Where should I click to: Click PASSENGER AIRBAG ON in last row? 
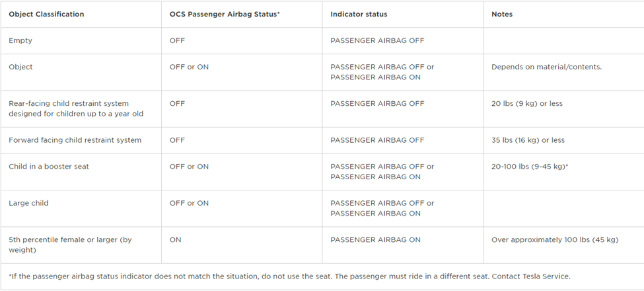pyautogui.click(x=375, y=239)
